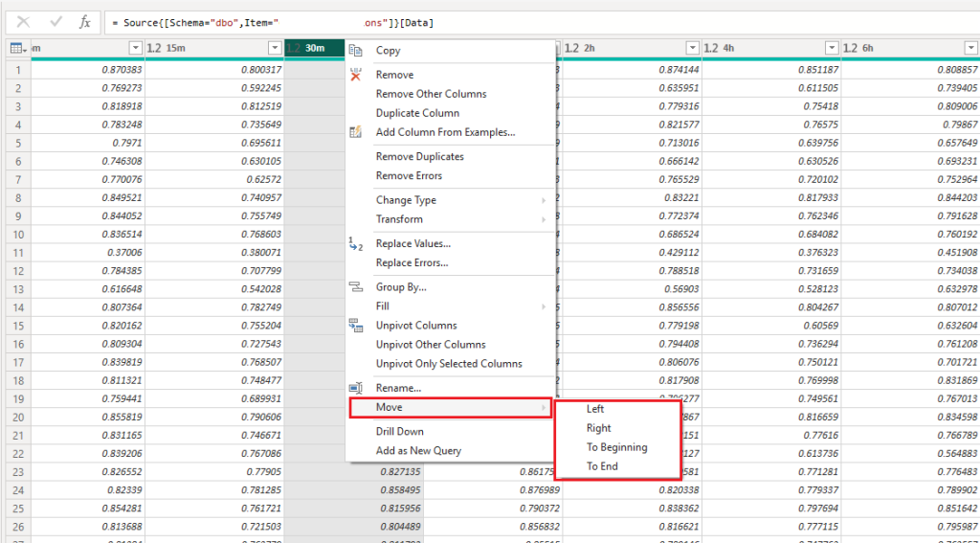The height and width of the screenshot is (543, 980).
Task: Select row number 11
Action: (19, 253)
